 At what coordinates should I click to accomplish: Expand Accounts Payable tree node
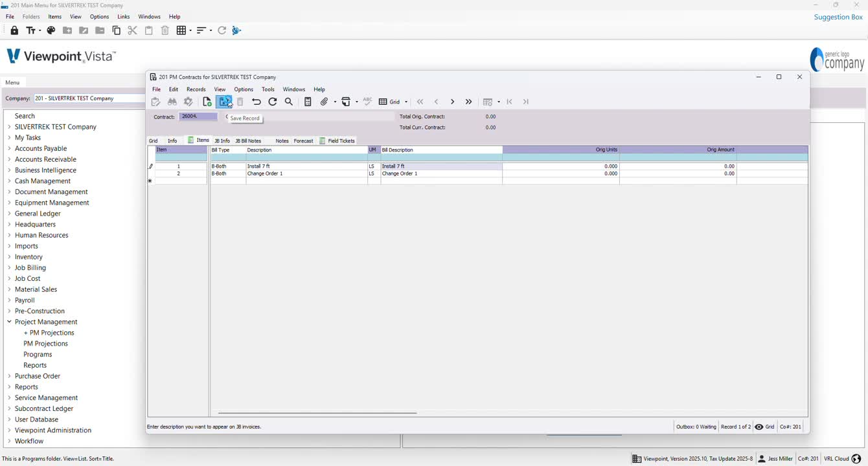pyautogui.click(x=9, y=148)
